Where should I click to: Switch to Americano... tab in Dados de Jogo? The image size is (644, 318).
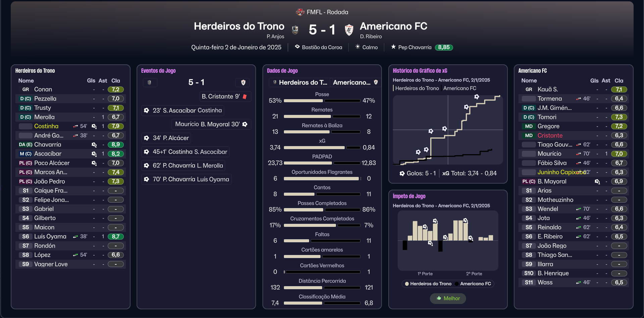coord(355,82)
